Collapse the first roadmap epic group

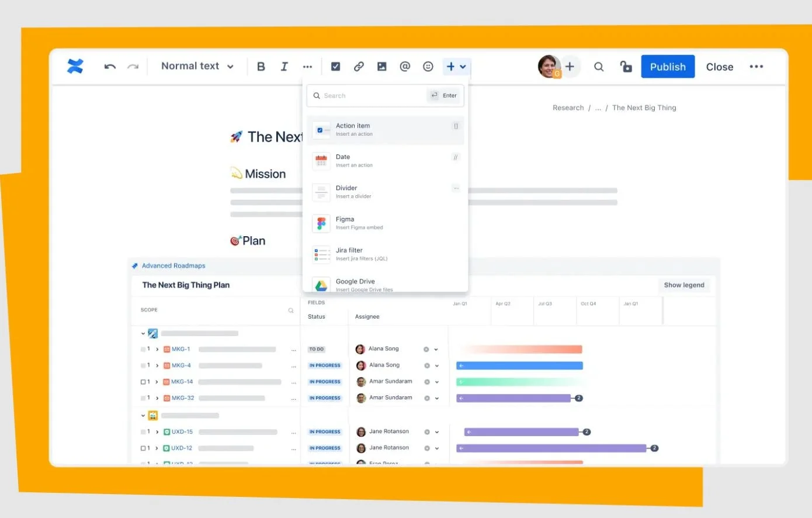click(x=142, y=333)
